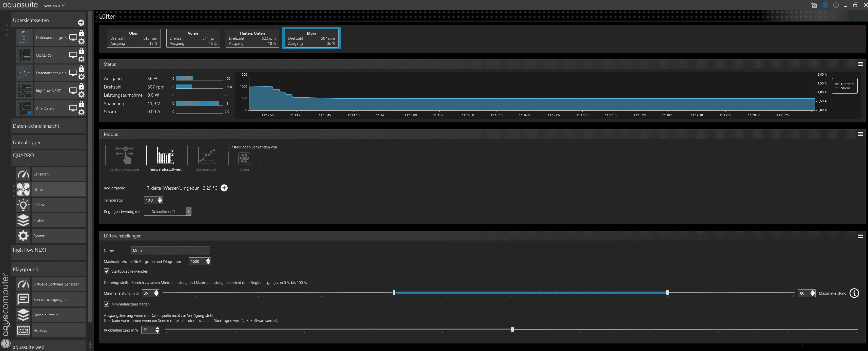Select the Oben fan tab

pyautogui.click(x=134, y=38)
